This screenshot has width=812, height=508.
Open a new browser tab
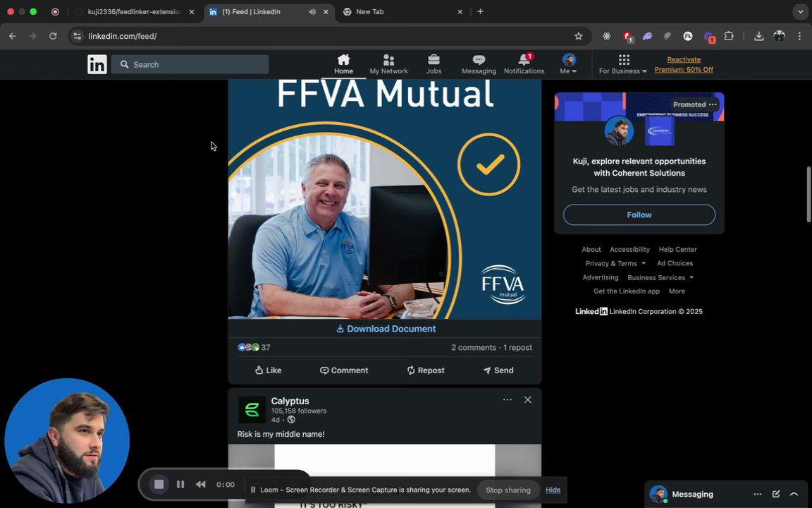pyautogui.click(x=480, y=11)
